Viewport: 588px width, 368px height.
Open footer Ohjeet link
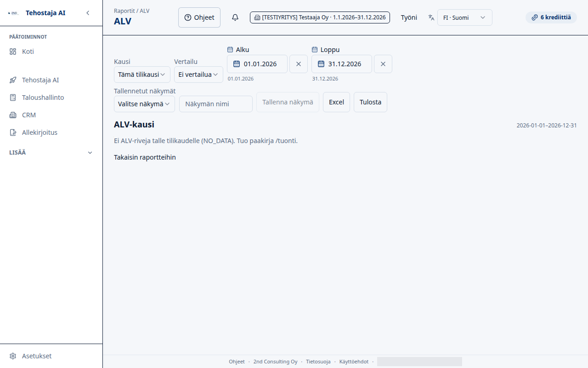[x=237, y=362]
